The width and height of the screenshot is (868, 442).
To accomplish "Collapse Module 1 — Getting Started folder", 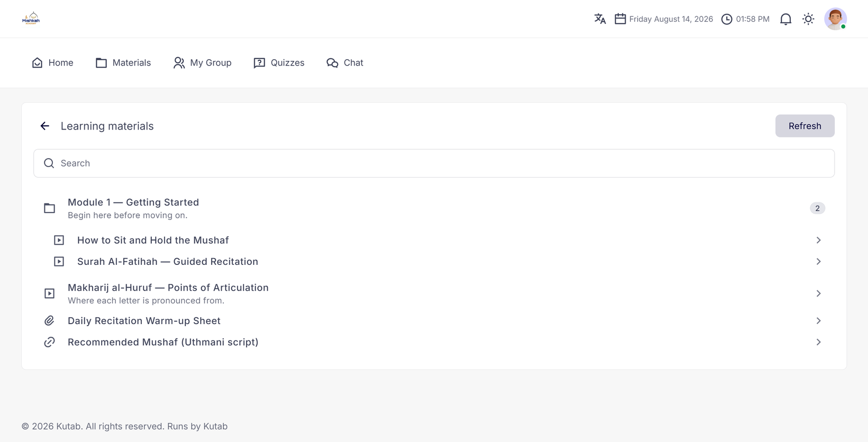I will [x=434, y=208].
